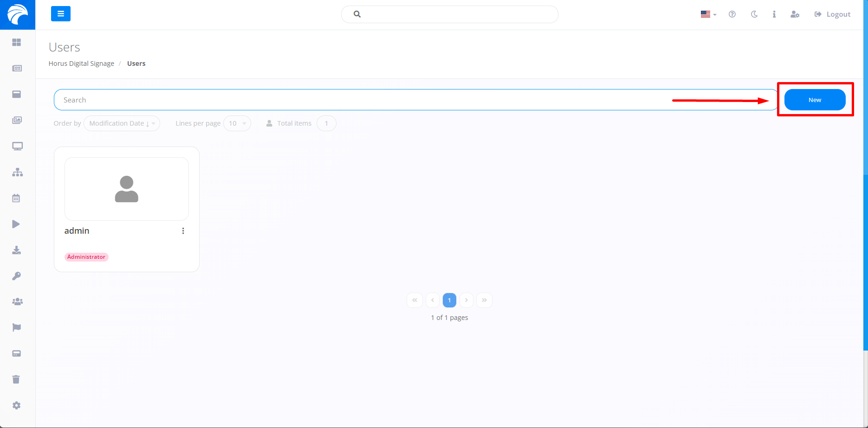Select the playlists play icon in the sidebar

point(17,224)
